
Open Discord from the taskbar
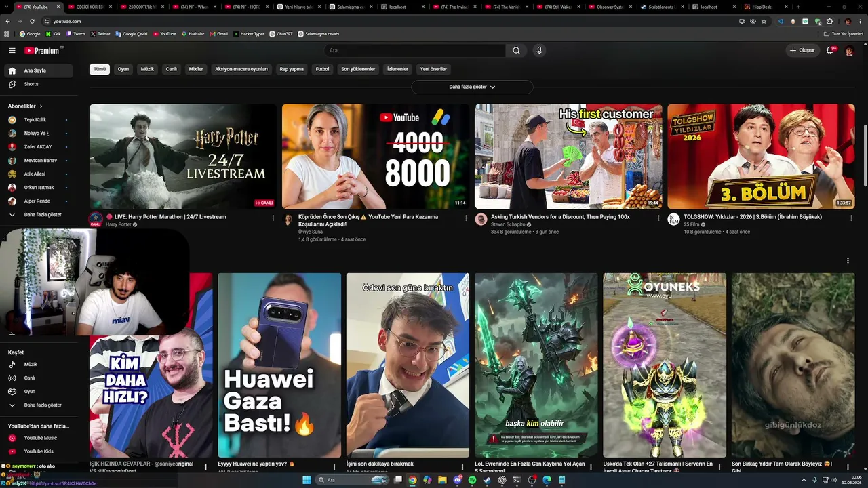tap(458, 480)
